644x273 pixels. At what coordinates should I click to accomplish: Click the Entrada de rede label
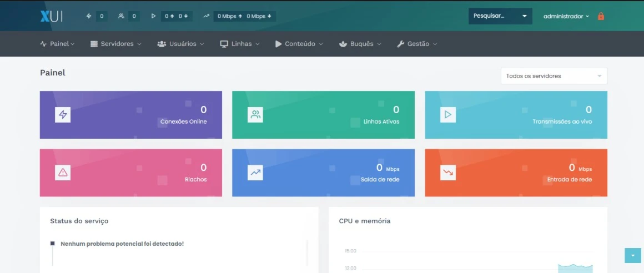coord(570,179)
